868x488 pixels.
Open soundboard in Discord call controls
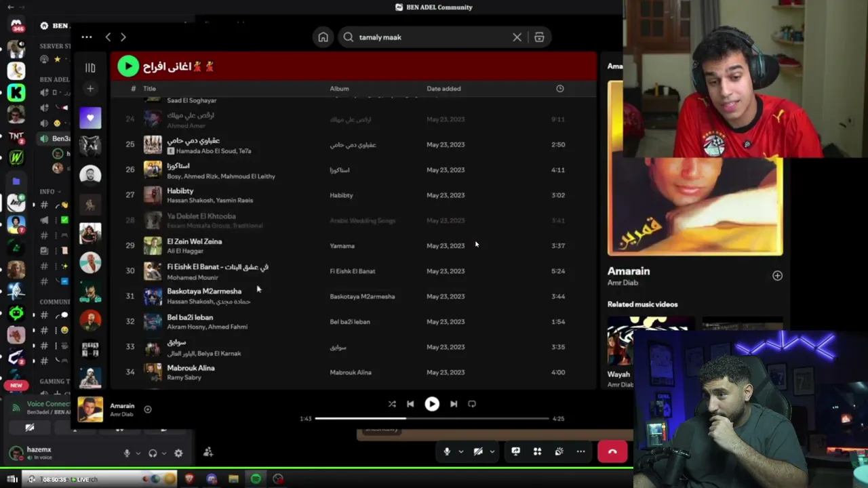559,451
